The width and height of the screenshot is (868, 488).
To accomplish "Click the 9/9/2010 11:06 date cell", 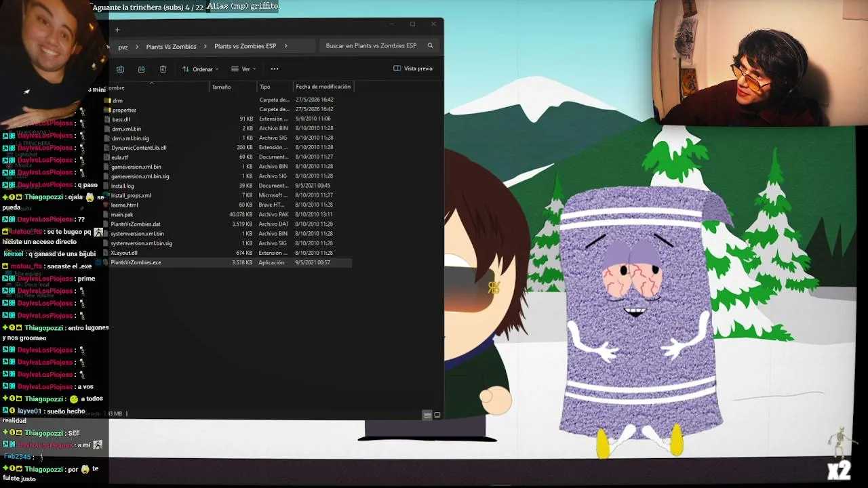I will [313, 119].
